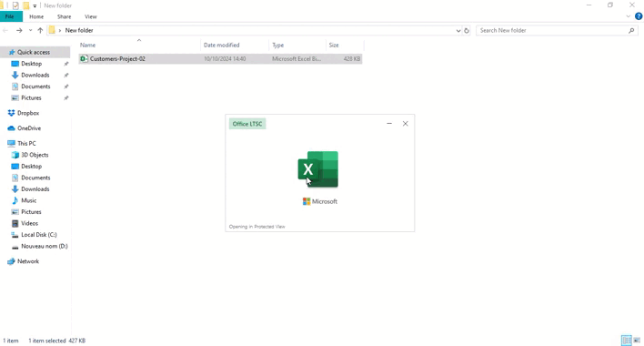Minimize the Excel splash screen window
The height and width of the screenshot is (346, 644).
click(x=389, y=123)
